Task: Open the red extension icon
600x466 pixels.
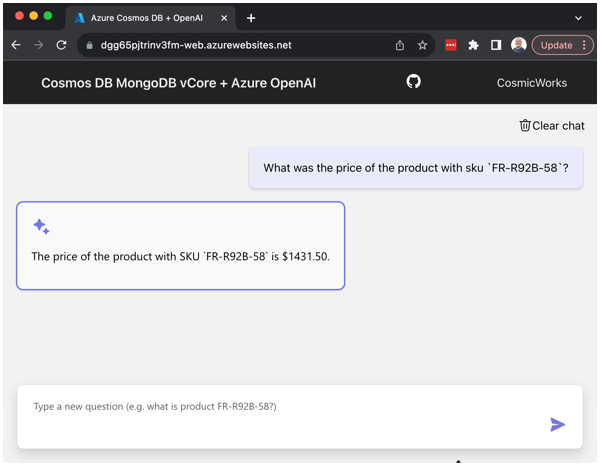Action: [x=451, y=45]
